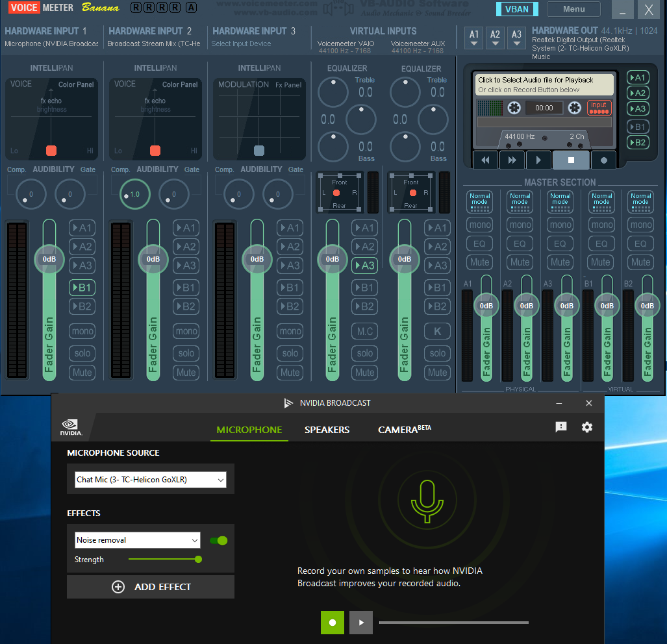
Task: Mute Hardware Input 1 strip
Action: click(x=82, y=373)
